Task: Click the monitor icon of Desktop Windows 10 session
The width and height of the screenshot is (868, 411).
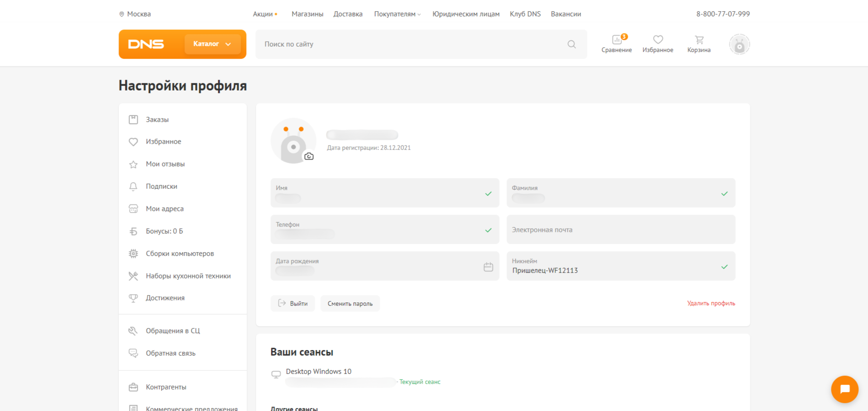Action: pyautogui.click(x=276, y=374)
